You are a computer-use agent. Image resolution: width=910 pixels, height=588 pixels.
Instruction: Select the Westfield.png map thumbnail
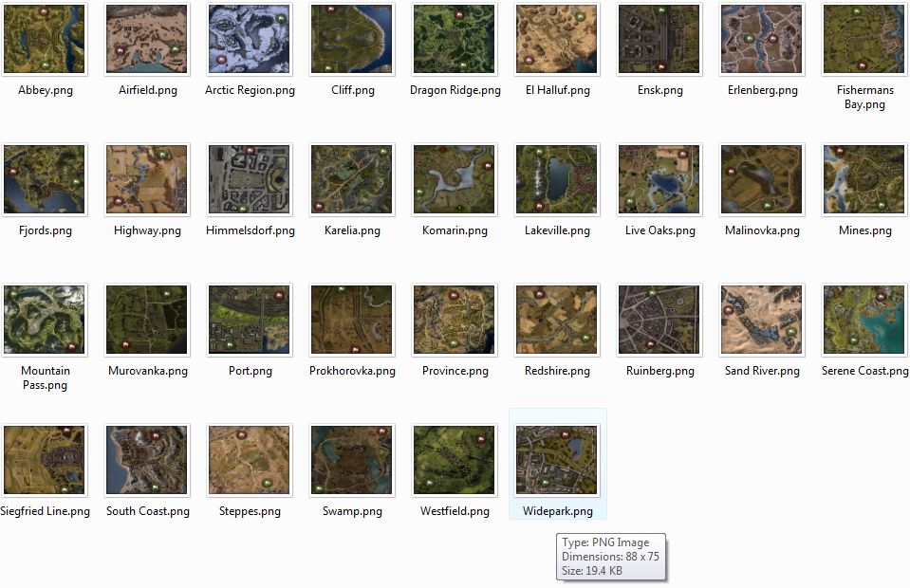coord(455,460)
